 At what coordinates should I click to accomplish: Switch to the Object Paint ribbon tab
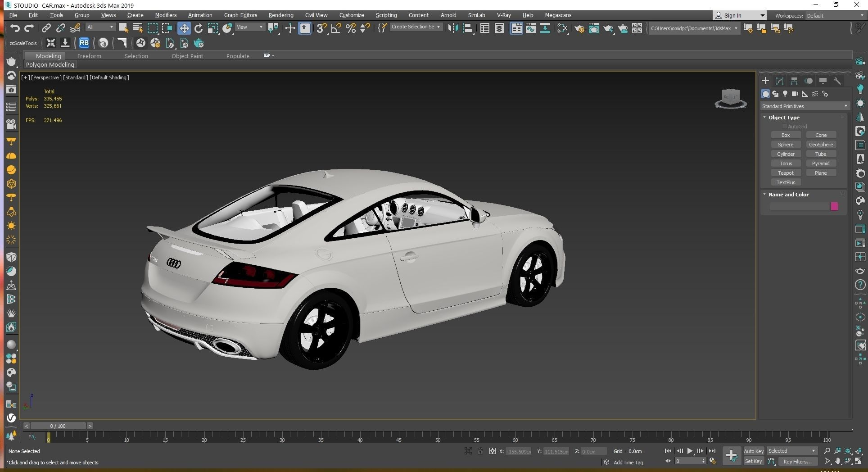[x=187, y=56]
